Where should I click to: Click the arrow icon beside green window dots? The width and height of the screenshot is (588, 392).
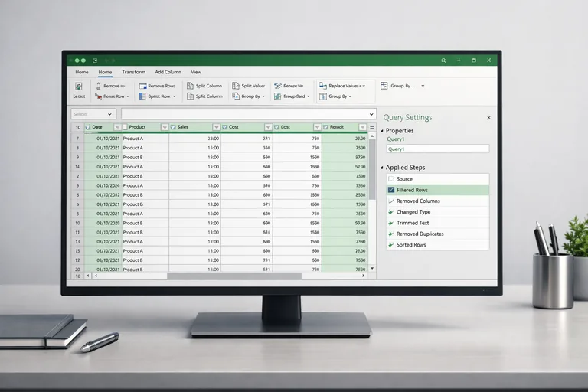pos(95,60)
